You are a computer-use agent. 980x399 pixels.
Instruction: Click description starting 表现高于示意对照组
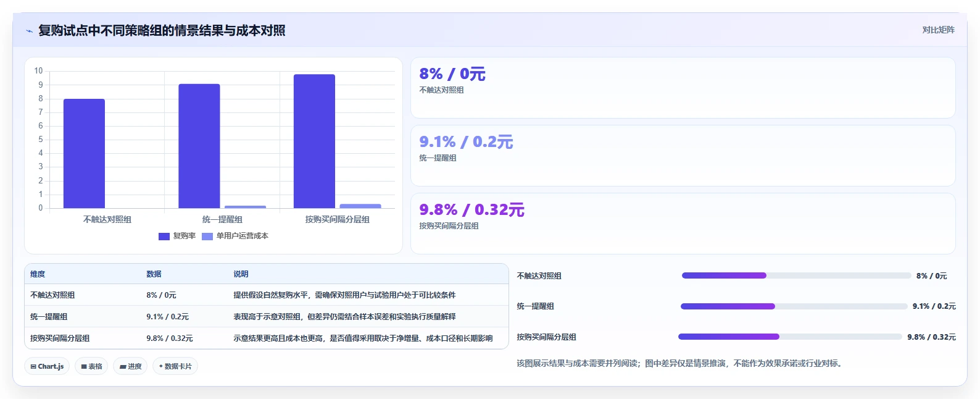(344, 317)
